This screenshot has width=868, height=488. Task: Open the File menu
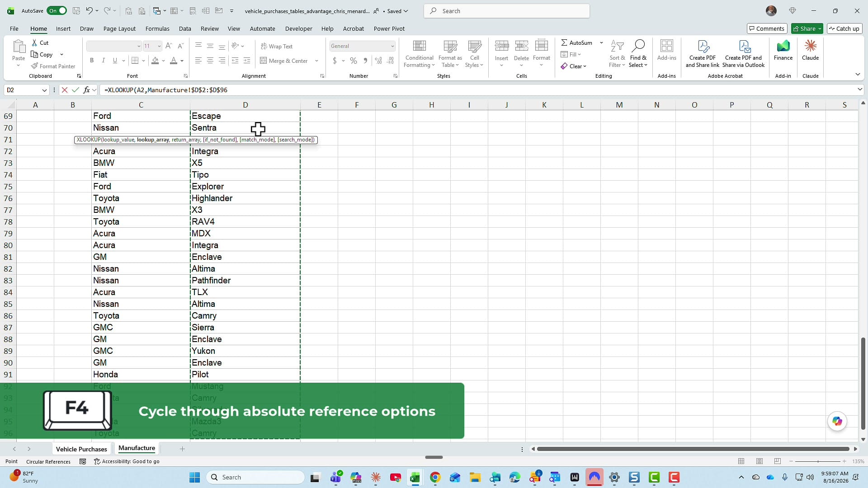tap(14, 28)
